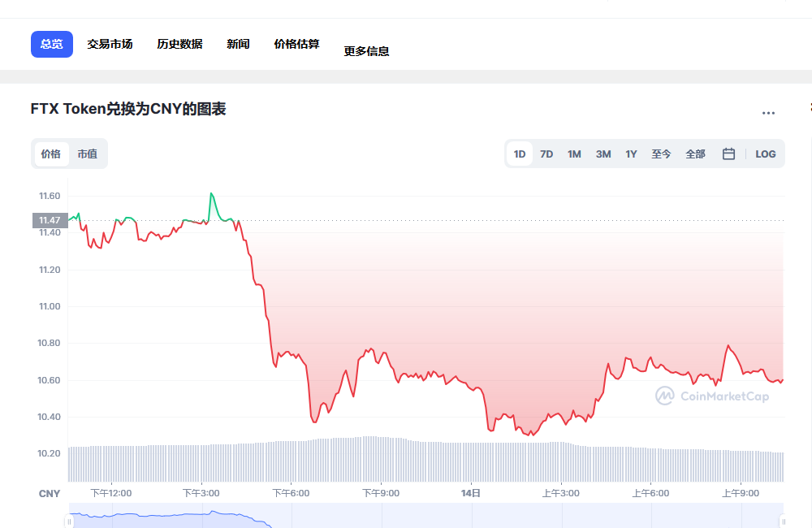Expand the 更多信息 menu

366,51
